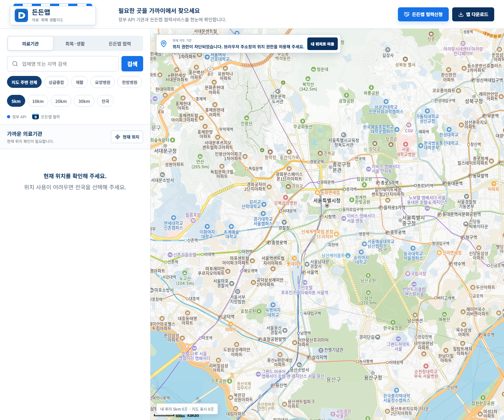Click the 동대문역 subway station marker
The image size is (504, 420).
tap(444, 183)
